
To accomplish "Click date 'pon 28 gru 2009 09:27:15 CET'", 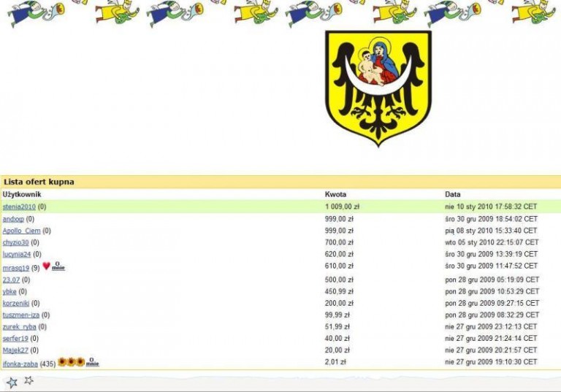I will (x=492, y=303).
